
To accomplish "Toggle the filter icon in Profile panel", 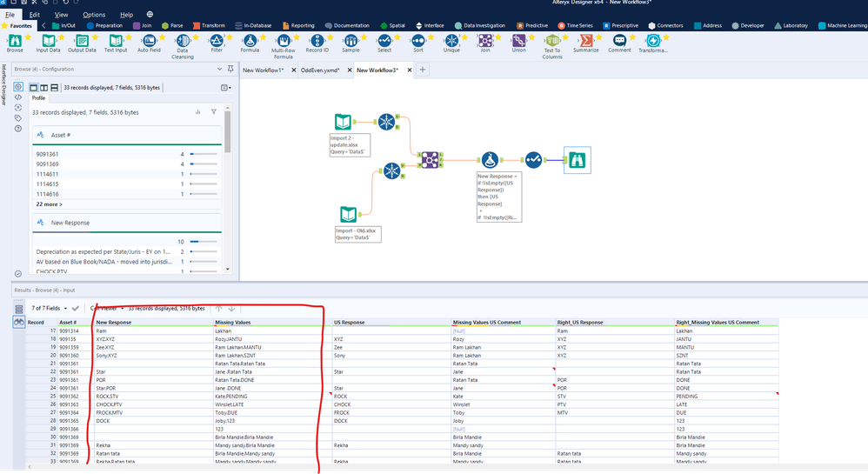I will coord(214,112).
